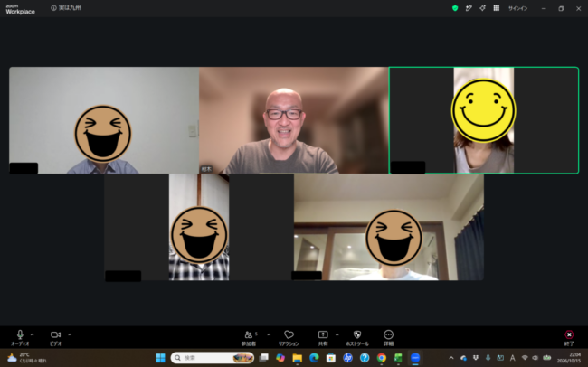Open the Windows Start menu
588x367 pixels.
(x=160, y=358)
